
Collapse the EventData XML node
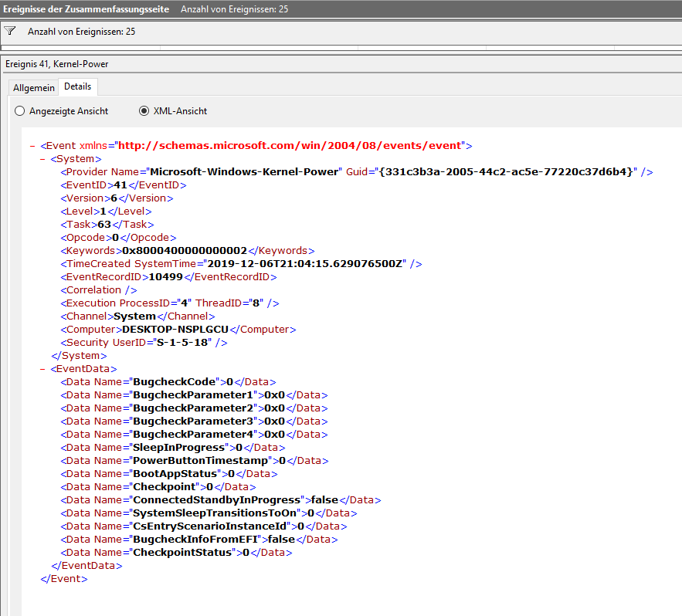[42, 369]
